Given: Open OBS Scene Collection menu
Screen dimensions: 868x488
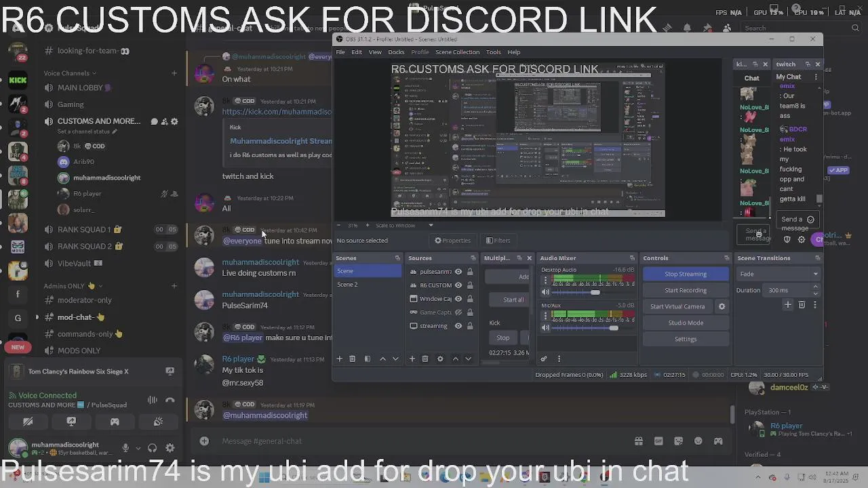Looking at the screenshot, I should point(457,52).
